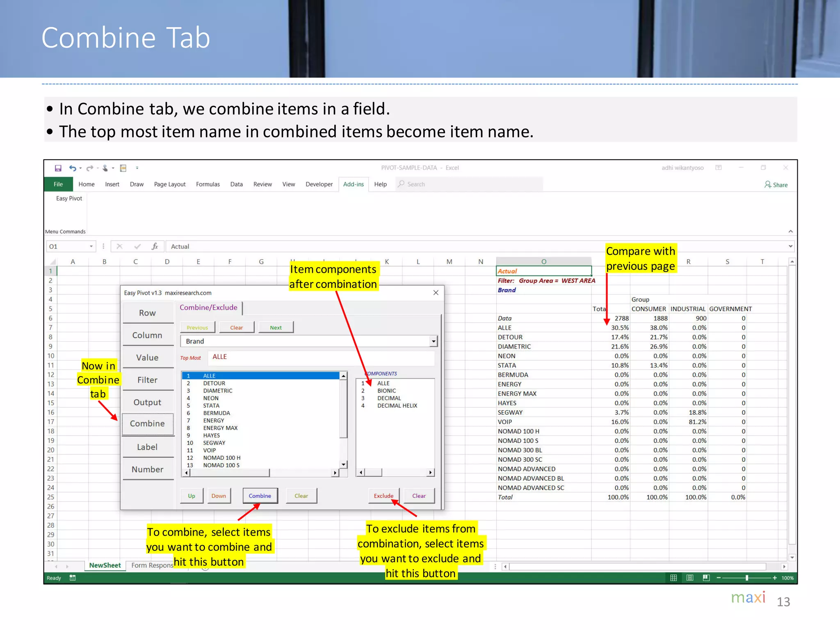Image resolution: width=840 pixels, height=630 pixels.
Task: Click the Search box in the ribbon
Action: coord(469,184)
